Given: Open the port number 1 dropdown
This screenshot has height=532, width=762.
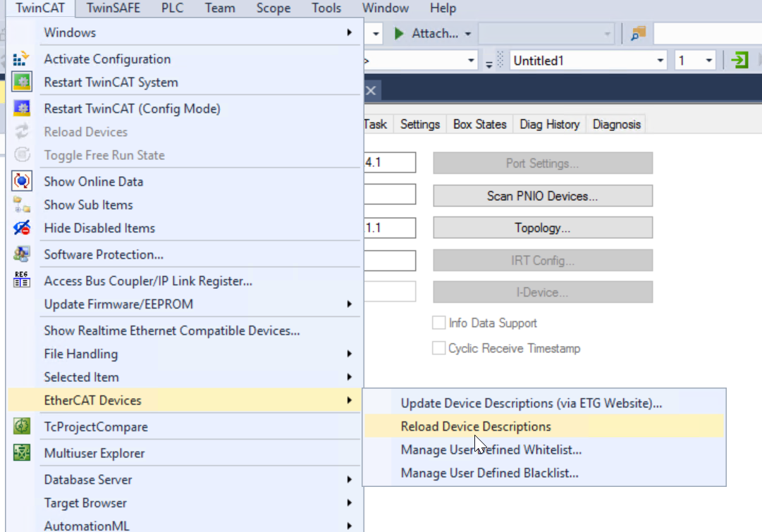Looking at the screenshot, I should (x=708, y=61).
